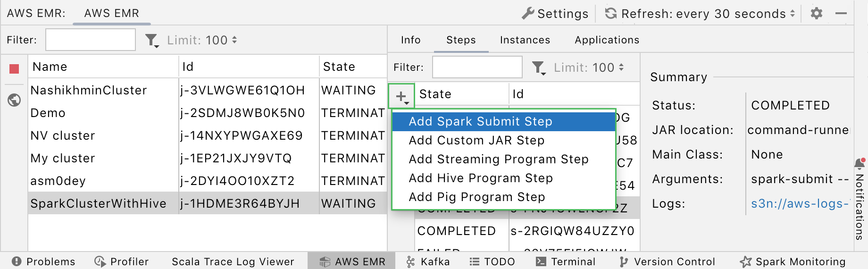The width and height of the screenshot is (868, 269).
Task: Click the steps filter funnel icon
Action: [x=539, y=68]
